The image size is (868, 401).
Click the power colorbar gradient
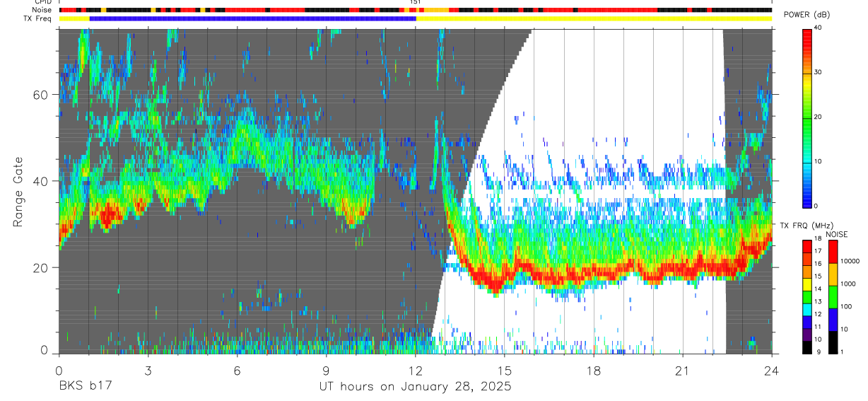click(x=807, y=117)
